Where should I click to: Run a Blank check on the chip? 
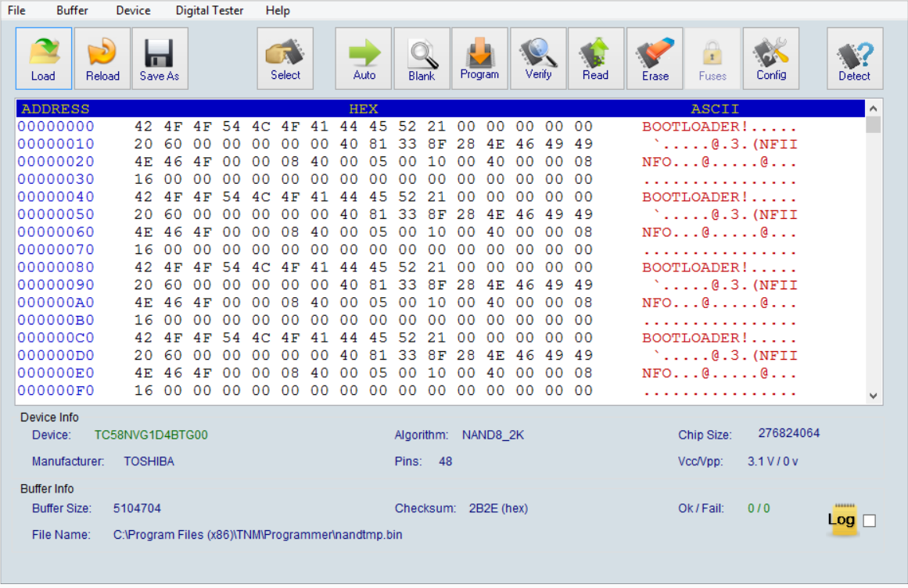coord(422,58)
